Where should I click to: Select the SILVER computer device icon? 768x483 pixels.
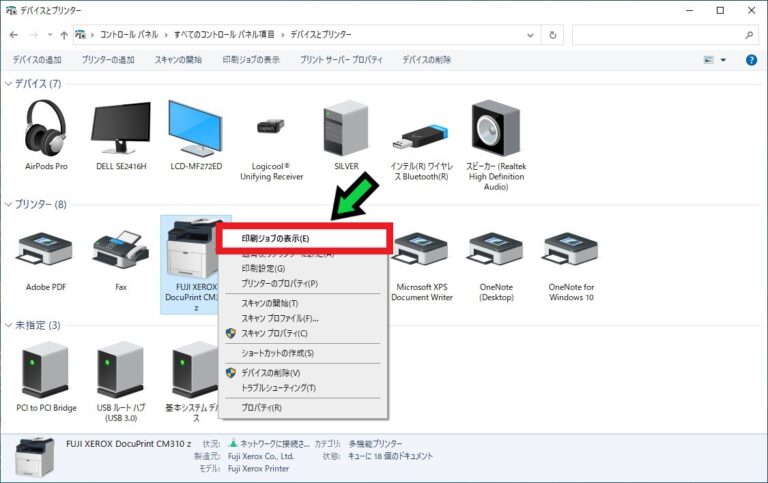click(346, 128)
